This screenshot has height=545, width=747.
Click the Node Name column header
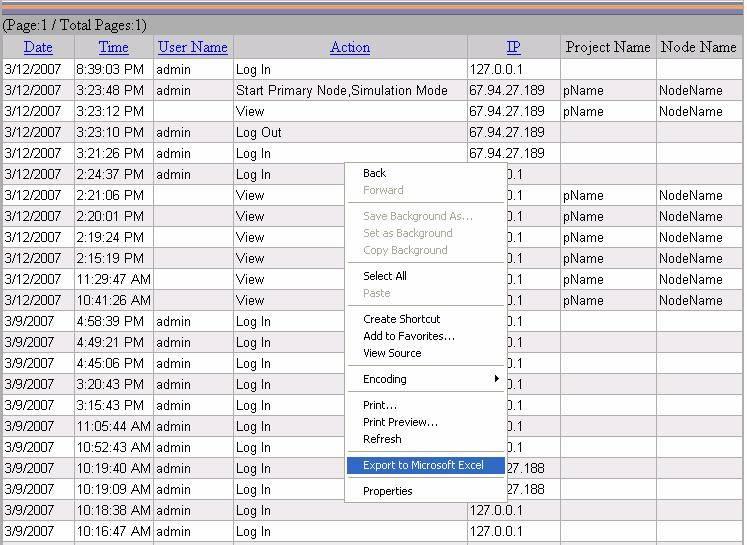pyautogui.click(x=698, y=47)
